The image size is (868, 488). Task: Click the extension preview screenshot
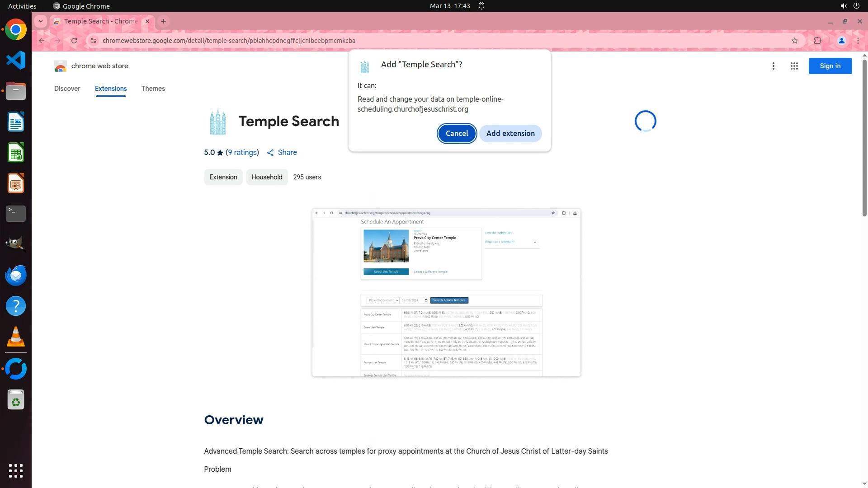tap(446, 292)
